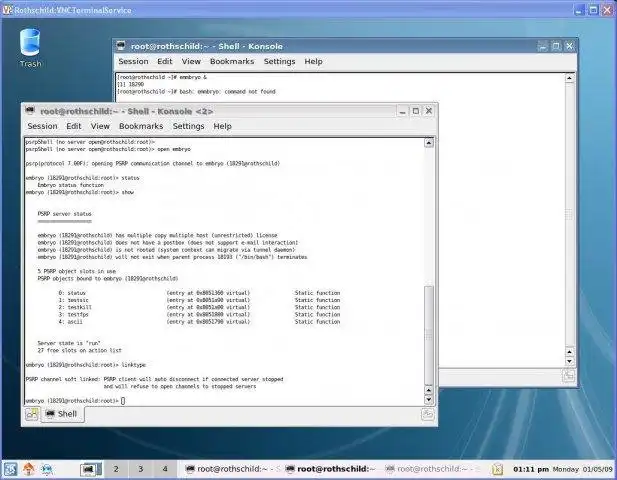Click the 'open embryo' command line
The image size is (617, 480).
click(x=108, y=150)
